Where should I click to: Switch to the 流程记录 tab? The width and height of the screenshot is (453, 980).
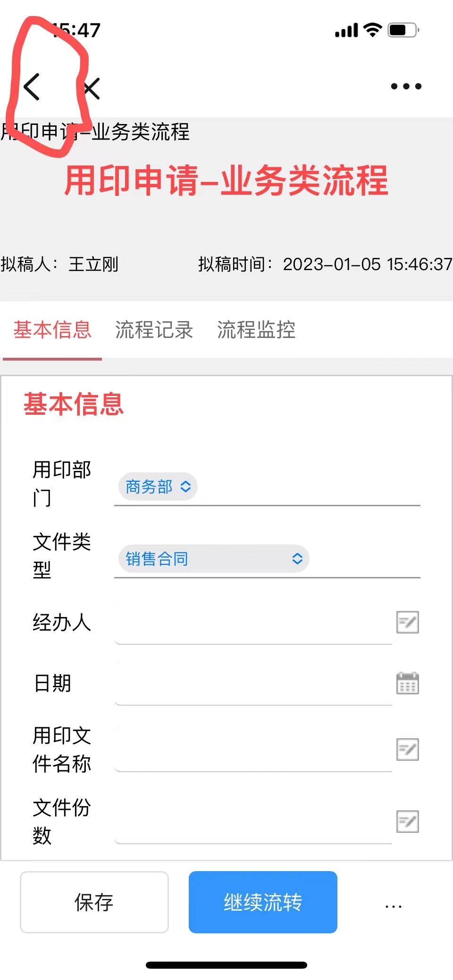(x=154, y=330)
